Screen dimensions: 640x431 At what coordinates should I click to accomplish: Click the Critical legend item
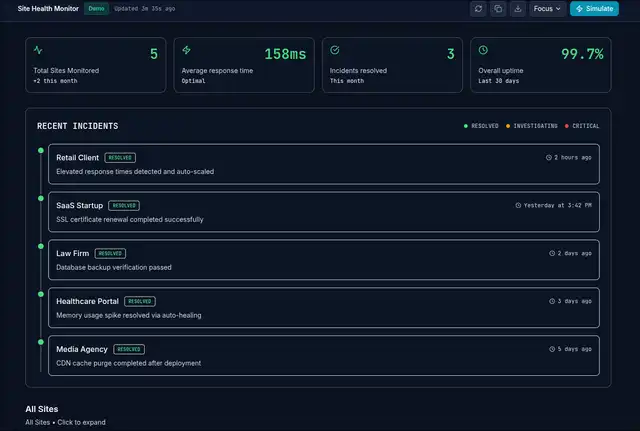pos(582,127)
